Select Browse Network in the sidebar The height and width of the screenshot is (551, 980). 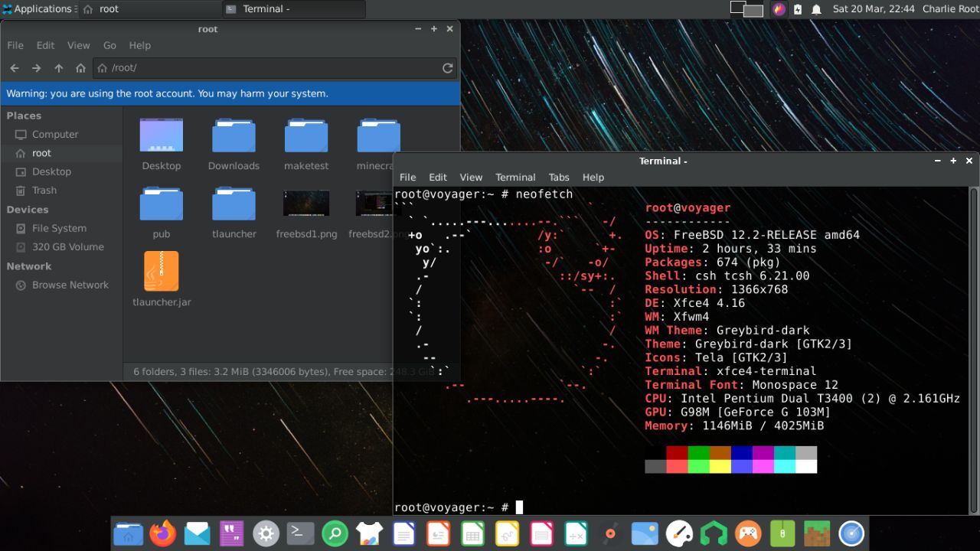click(x=61, y=285)
